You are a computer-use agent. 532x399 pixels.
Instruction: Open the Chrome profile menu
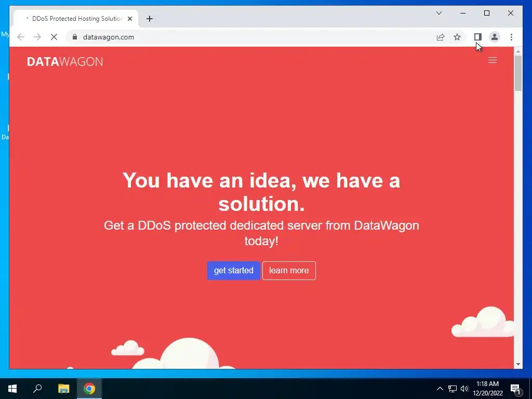click(x=495, y=37)
